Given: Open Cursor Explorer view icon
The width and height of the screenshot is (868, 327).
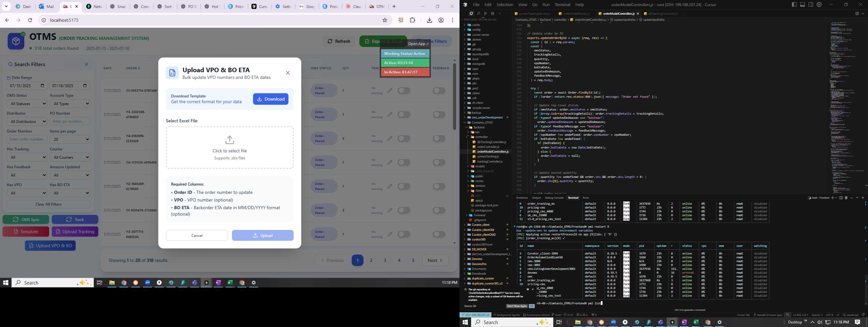Looking at the screenshot, I should click(x=471, y=13).
